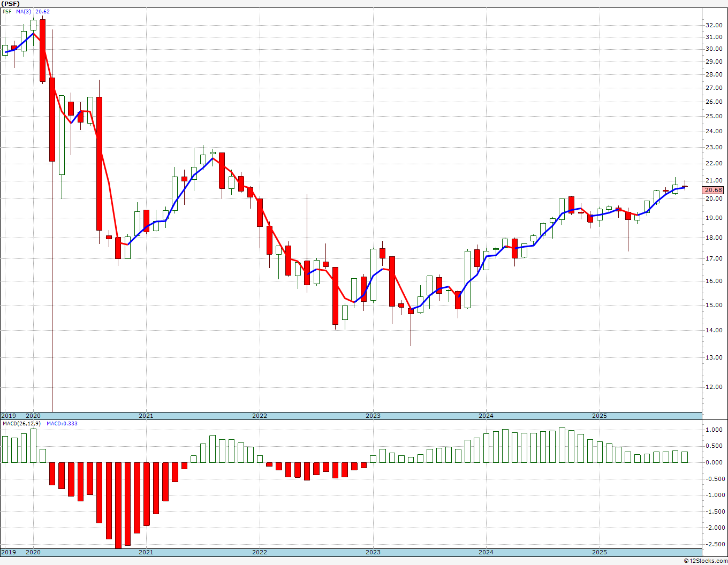The height and width of the screenshot is (565, 728).
Task: Select the MACD(26,12,9) indicator label
Action: 21,424
